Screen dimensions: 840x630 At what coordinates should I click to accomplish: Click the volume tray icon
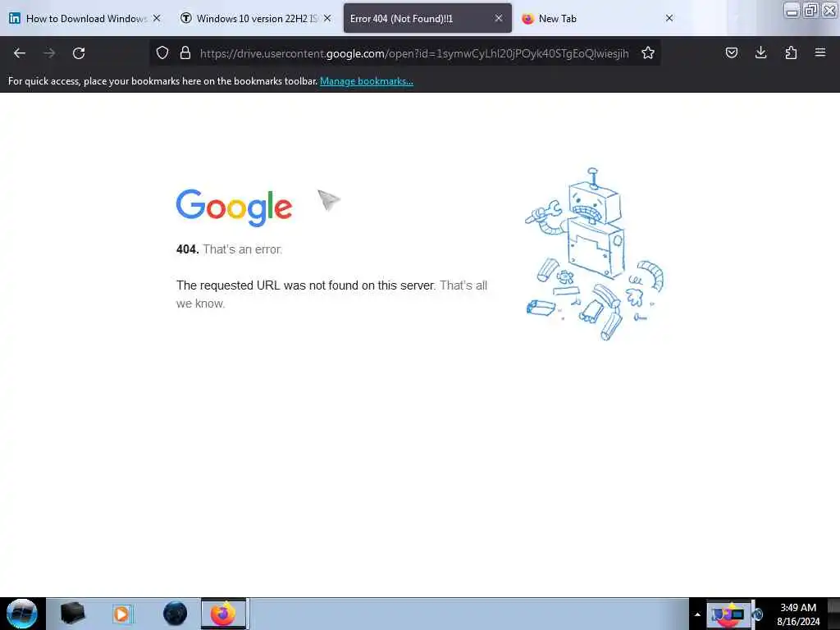click(758, 614)
